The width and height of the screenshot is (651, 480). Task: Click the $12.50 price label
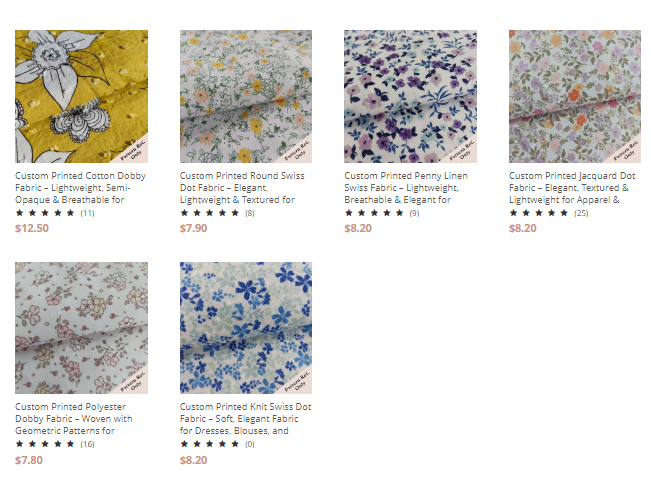click(x=32, y=228)
